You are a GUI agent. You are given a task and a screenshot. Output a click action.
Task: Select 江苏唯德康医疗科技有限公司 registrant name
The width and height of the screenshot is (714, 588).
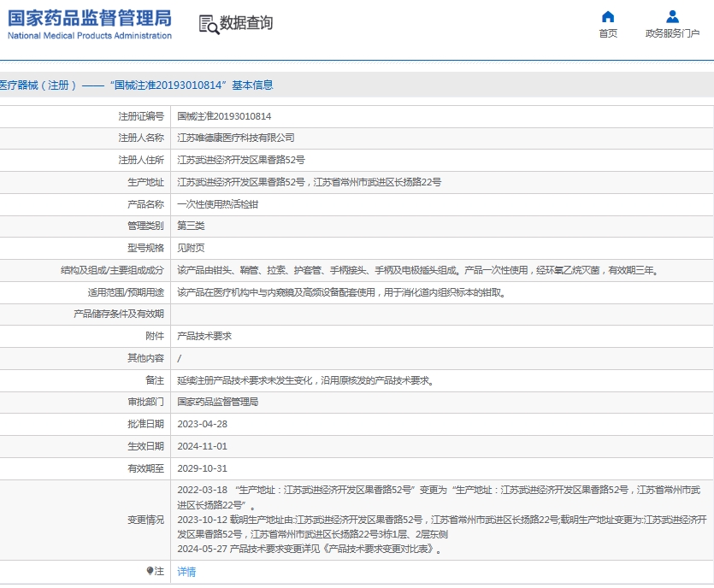(235, 138)
